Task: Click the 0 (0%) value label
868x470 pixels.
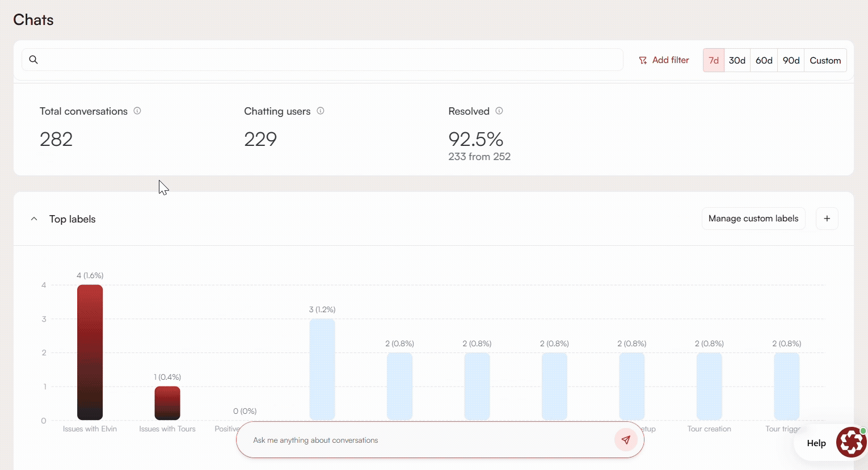Action: pyautogui.click(x=245, y=412)
